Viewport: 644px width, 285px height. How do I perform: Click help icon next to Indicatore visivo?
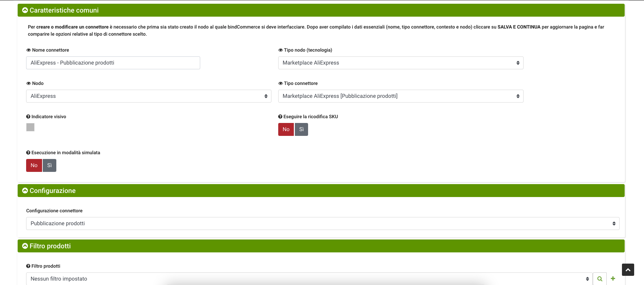(x=28, y=117)
